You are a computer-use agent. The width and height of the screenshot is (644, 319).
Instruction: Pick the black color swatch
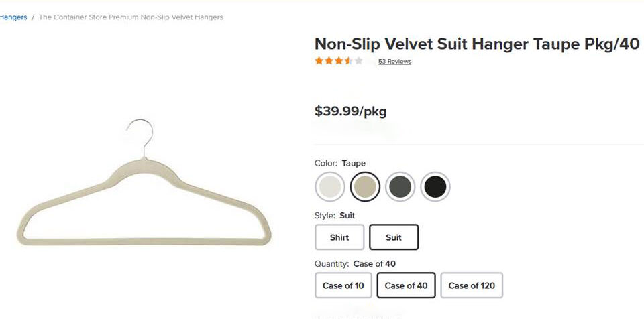click(x=435, y=187)
